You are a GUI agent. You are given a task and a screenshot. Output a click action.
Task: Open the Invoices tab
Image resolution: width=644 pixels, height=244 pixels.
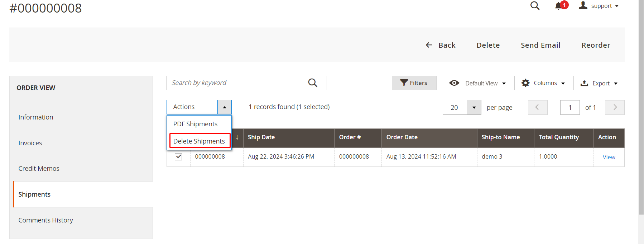coord(30,143)
